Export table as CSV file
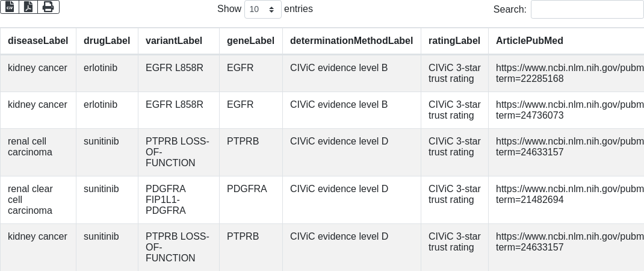This screenshot has width=644, height=271. click(x=10, y=7)
